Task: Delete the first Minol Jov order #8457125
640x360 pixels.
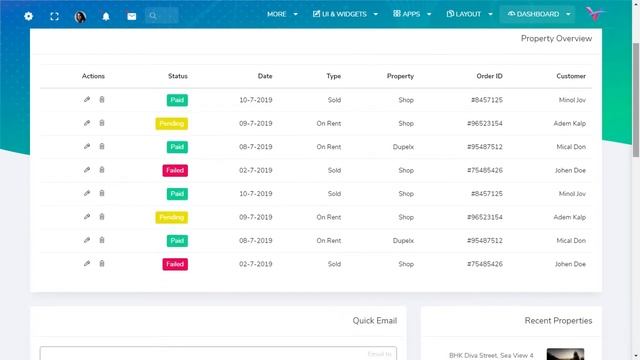Action: point(102,100)
